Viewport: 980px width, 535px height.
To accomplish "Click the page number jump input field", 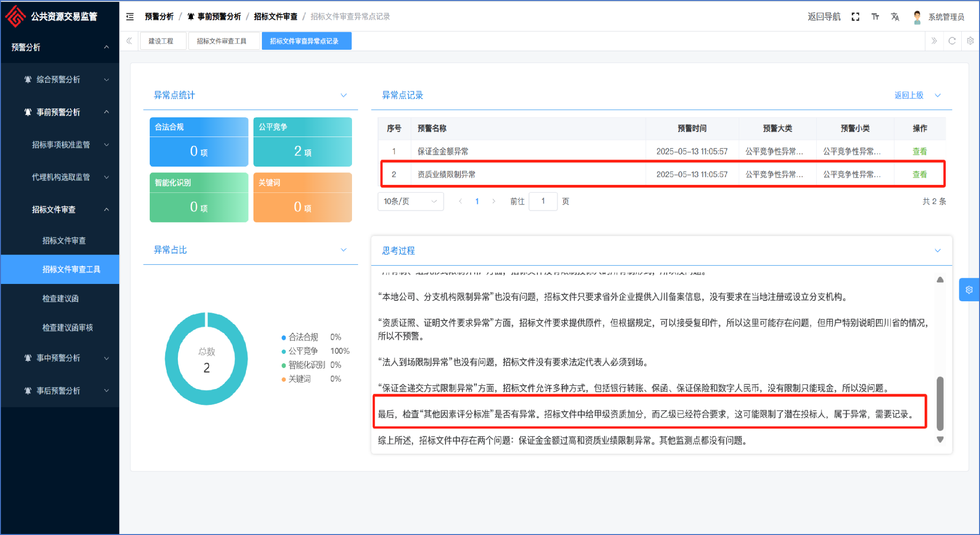I will coord(543,201).
